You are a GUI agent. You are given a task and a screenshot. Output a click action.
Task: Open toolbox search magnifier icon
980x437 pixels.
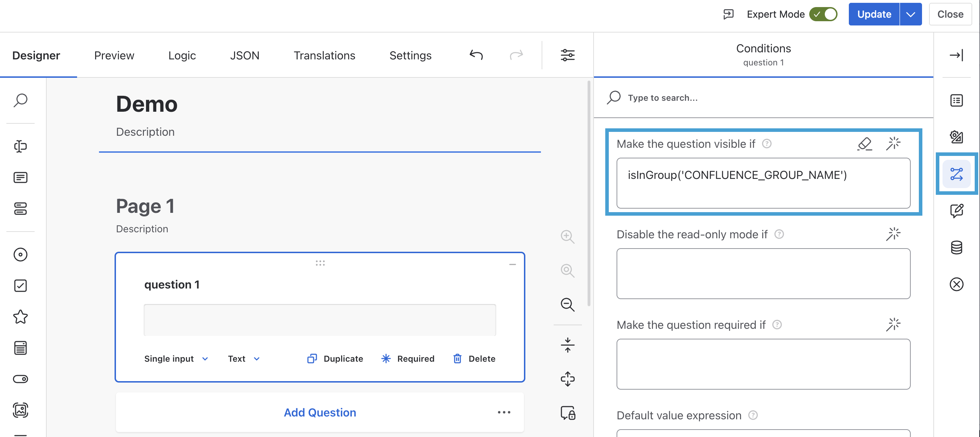point(21,100)
